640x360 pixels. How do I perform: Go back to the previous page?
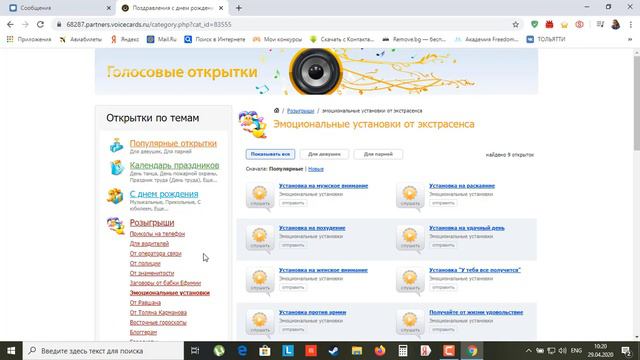pos(10,24)
